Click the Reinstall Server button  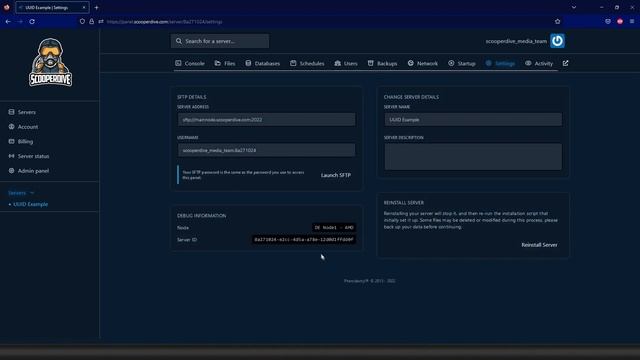coord(539,245)
